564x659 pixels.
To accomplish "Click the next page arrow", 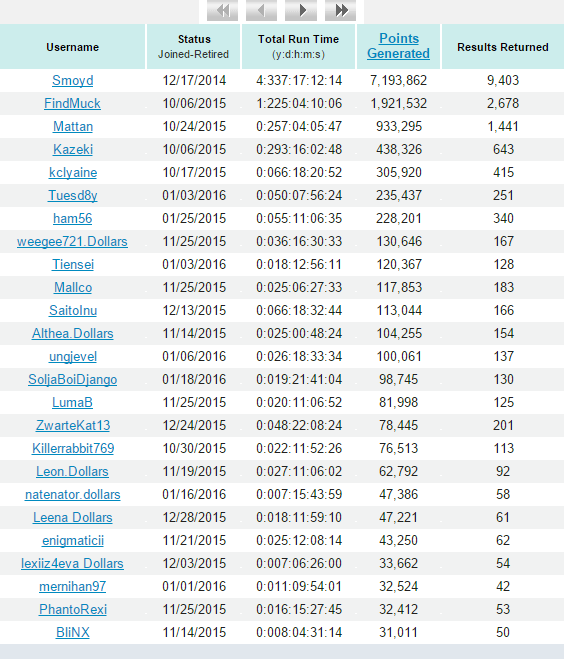I will [301, 10].
